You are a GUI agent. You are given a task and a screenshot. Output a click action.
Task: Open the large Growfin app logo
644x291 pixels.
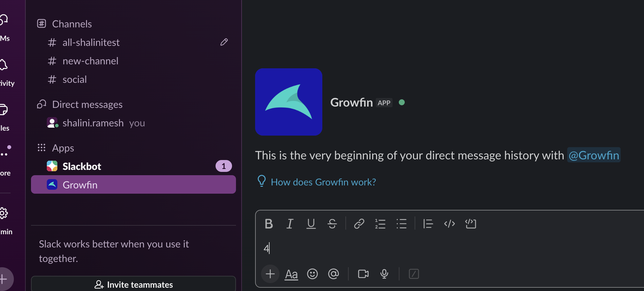(289, 102)
